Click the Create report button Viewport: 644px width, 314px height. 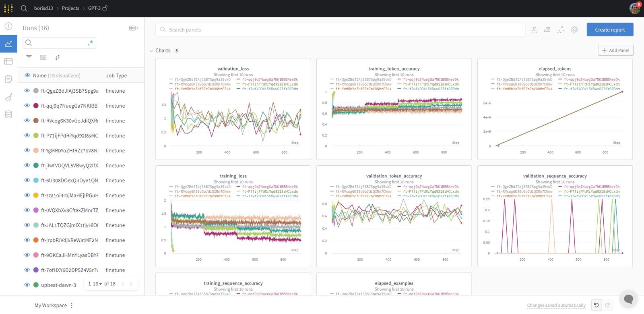[610, 29]
